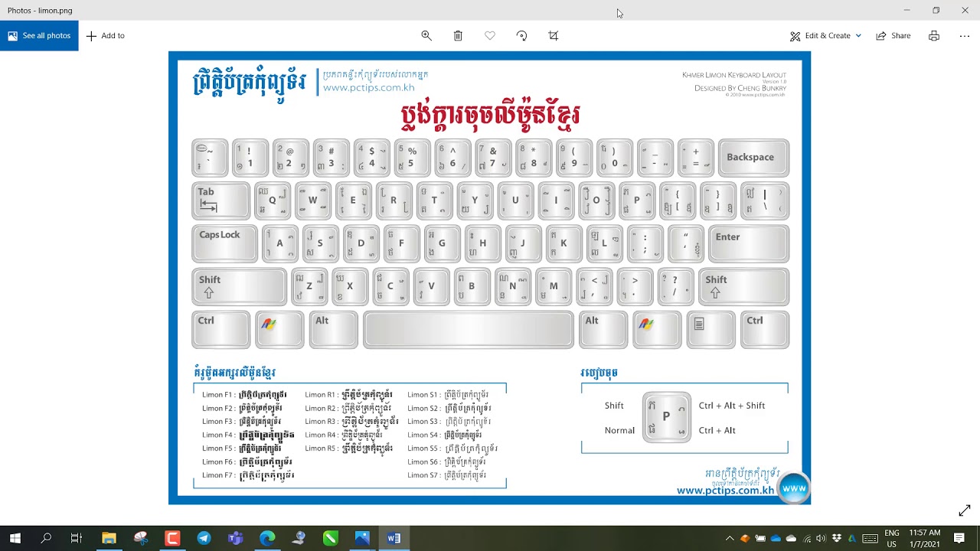Open Task View
Viewport: 980px width, 551px height.
(77, 538)
